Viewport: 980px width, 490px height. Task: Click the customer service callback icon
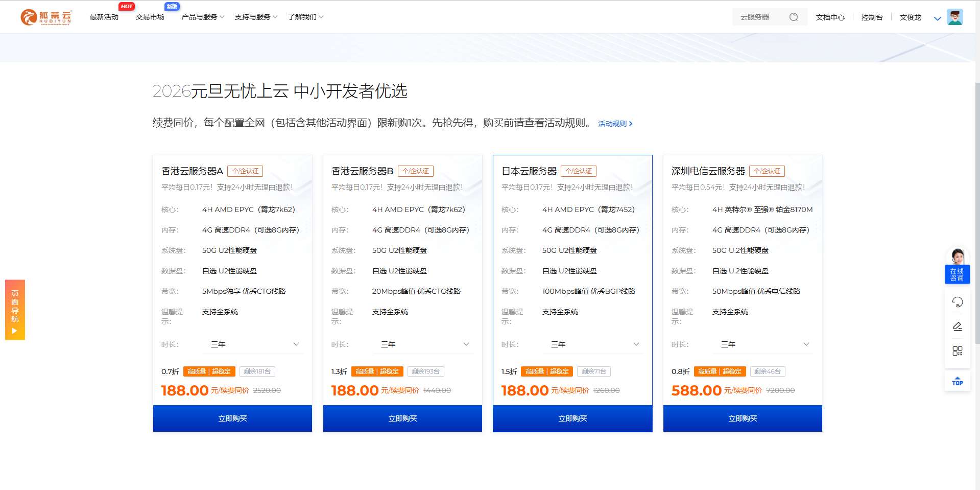click(957, 302)
